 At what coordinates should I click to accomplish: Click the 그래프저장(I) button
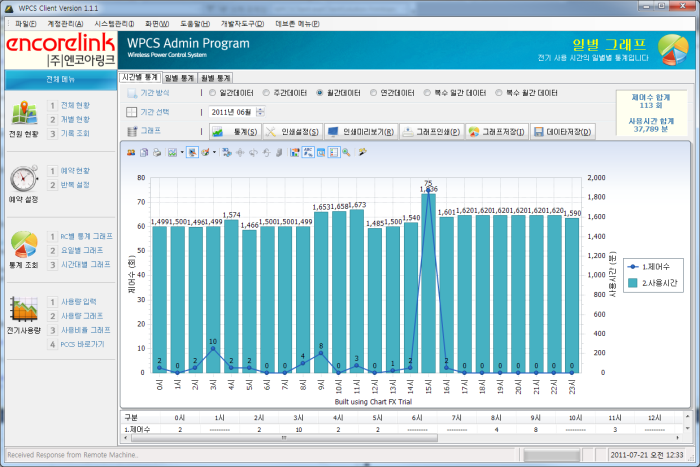click(497, 132)
